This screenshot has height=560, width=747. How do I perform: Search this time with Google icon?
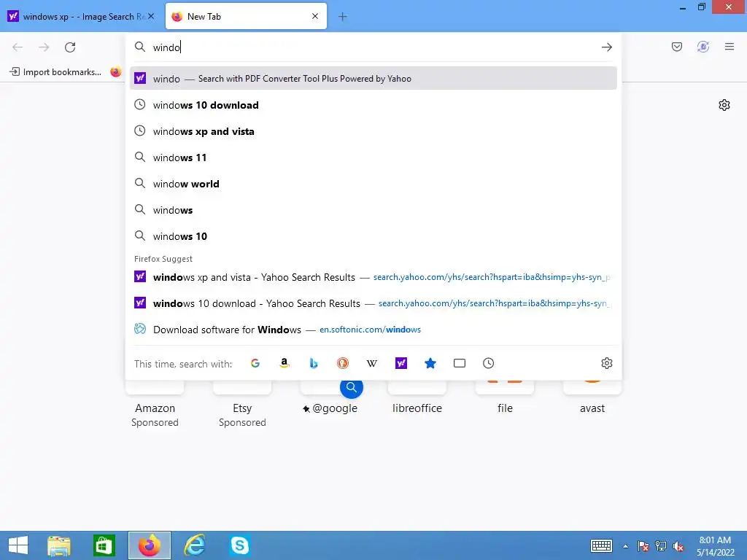pyautogui.click(x=255, y=363)
